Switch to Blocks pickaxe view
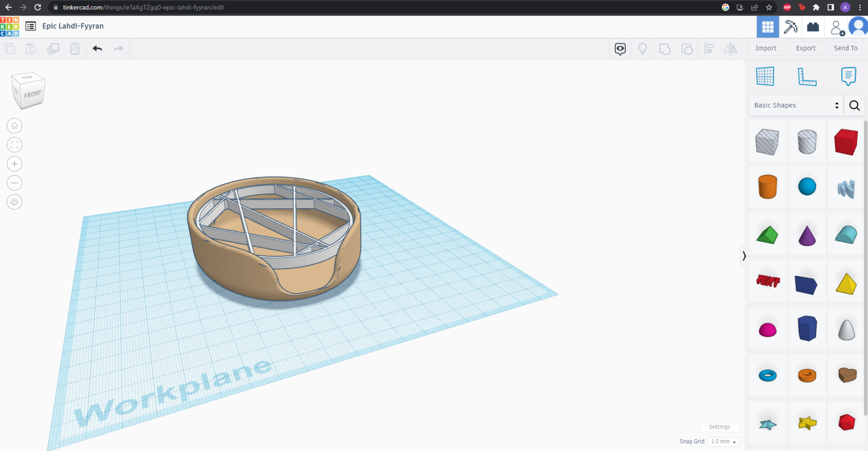Image resolution: width=868 pixels, height=451 pixels. coord(791,27)
